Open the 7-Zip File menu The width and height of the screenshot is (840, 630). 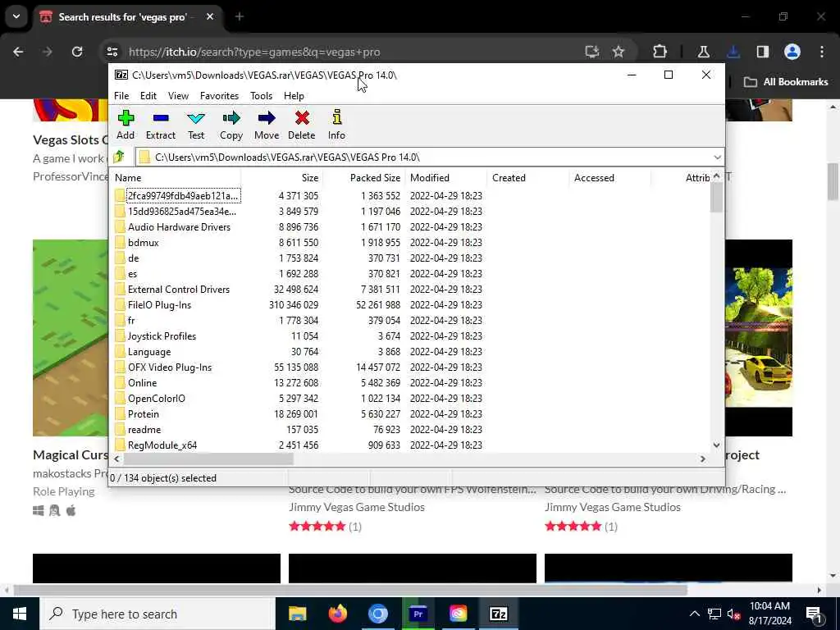tap(121, 96)
